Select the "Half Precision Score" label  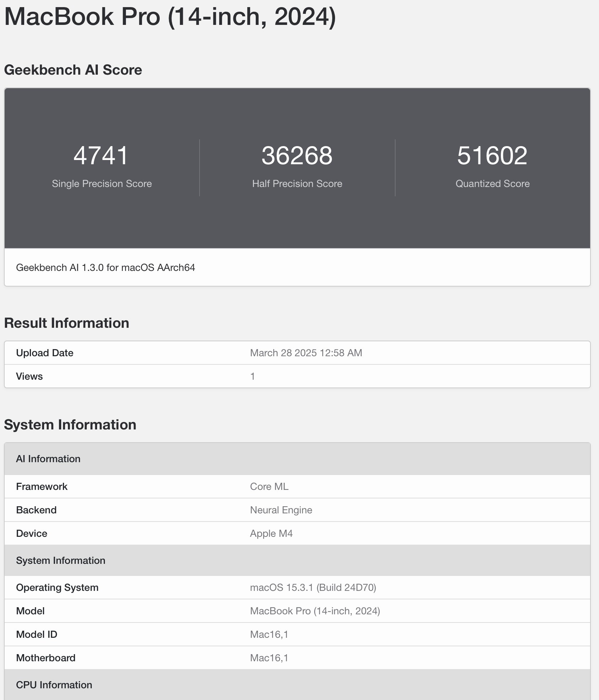click(297, 183)
